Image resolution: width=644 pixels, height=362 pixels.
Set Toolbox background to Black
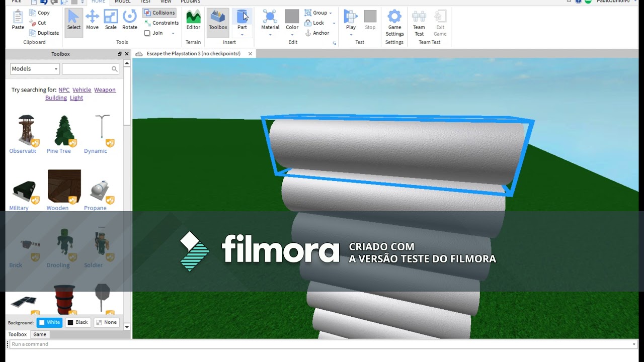pyautogui.click(x=77, y=322)
